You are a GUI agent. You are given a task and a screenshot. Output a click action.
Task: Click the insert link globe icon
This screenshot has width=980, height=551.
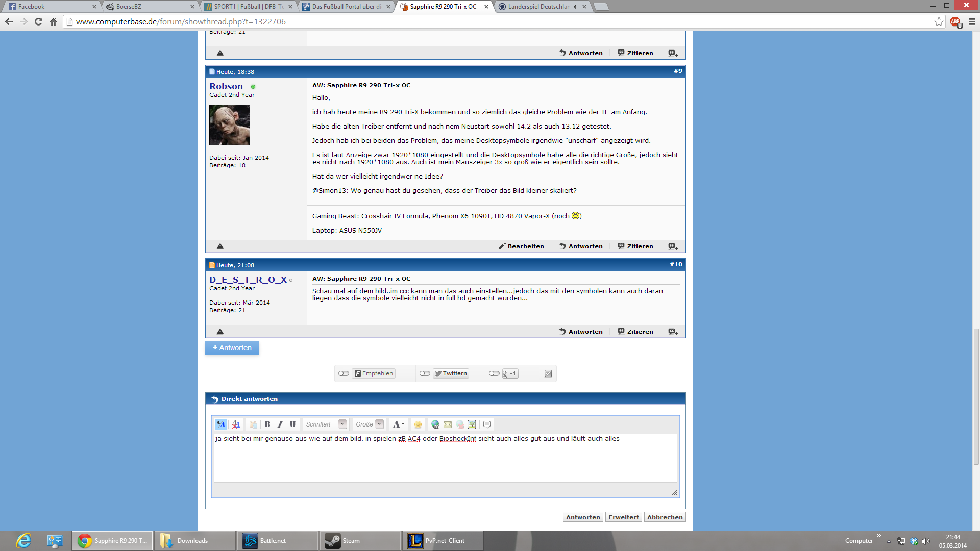coord(435,424)
